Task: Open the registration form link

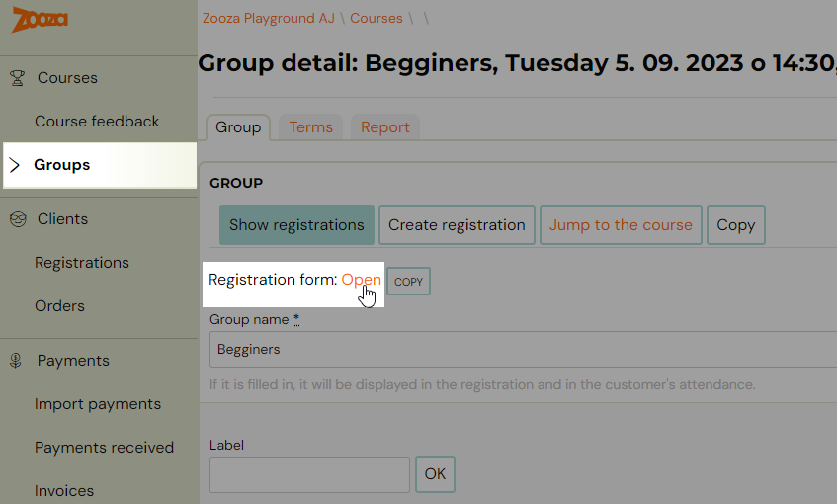Action: (361, 280)
